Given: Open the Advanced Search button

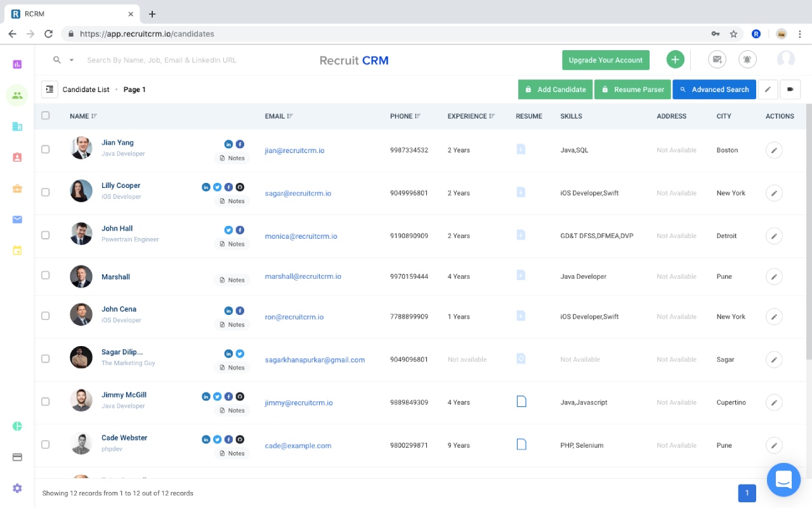Looking at the screenshot, I should (714, 90).
